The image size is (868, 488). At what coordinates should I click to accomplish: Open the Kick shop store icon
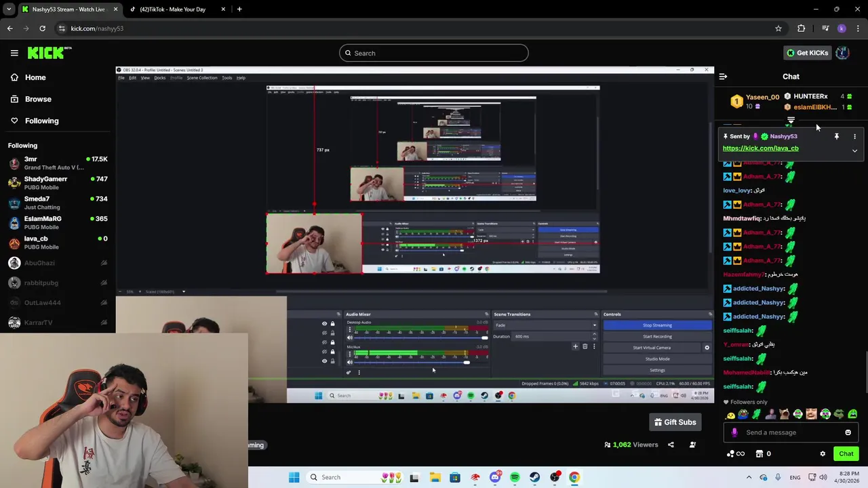click(x=759, y=454)
